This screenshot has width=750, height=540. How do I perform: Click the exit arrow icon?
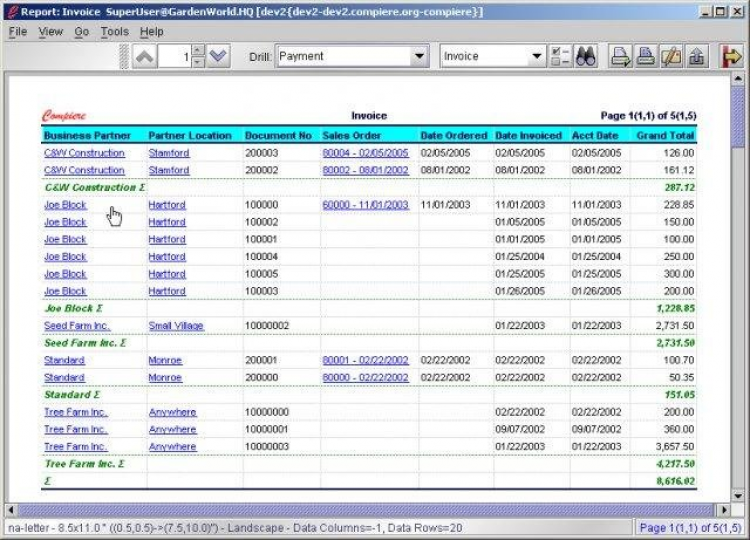tap(731, 56)
